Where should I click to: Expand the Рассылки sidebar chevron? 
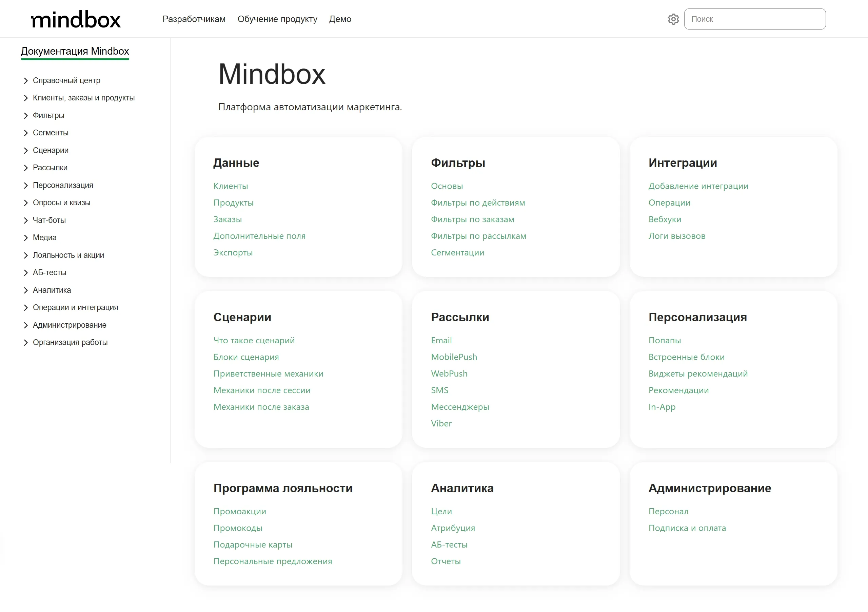26,168
